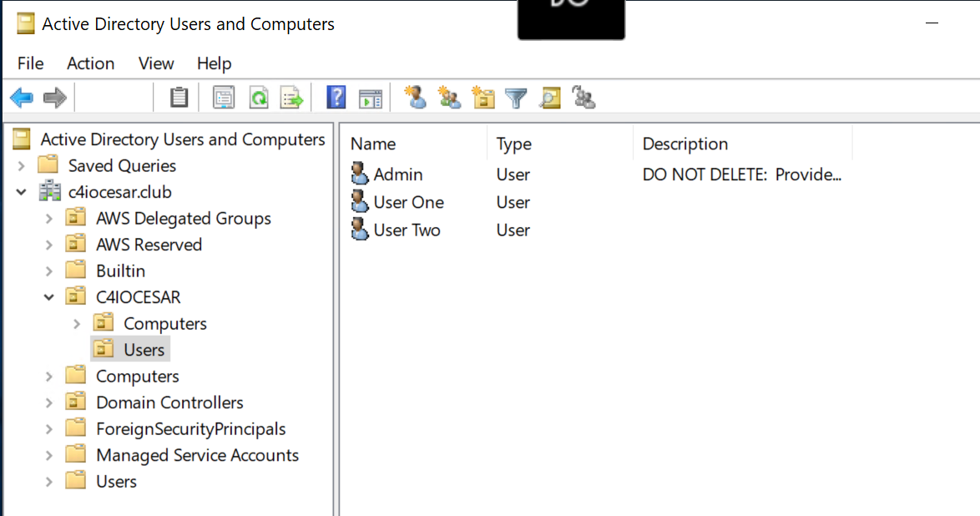Viewport: 980px width, 516px height.
Task: Click Admin's DO NOT DELETE description
Action: pos(742,174)
